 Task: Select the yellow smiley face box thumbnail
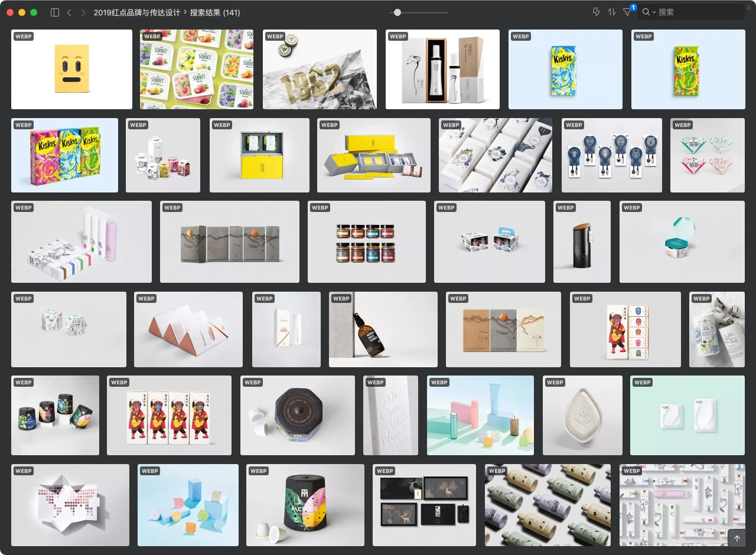click(71, 69)
